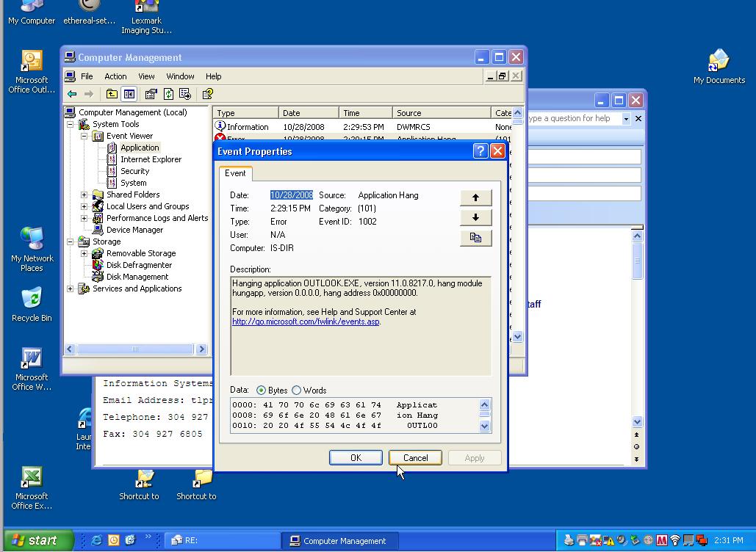The height and width of the screenshot is (552, 756).
Task: Open Lexmark Imaging Studio desktop icon
Action: tap(147, 18)
